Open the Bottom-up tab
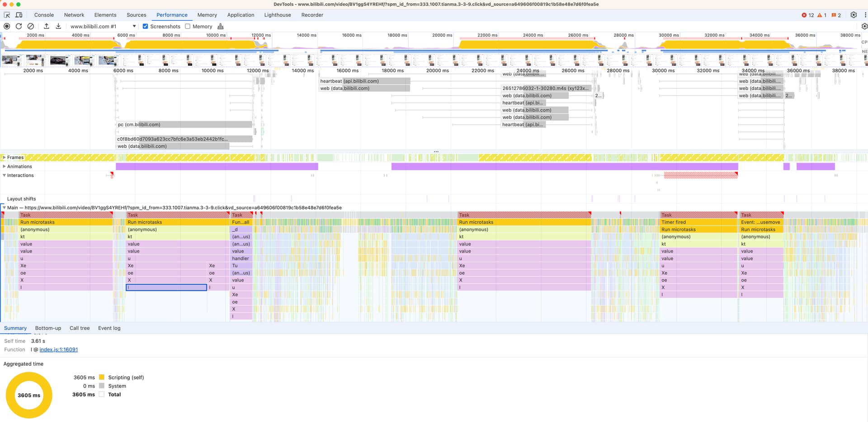The image size is (868, 422). click(48, 328)
